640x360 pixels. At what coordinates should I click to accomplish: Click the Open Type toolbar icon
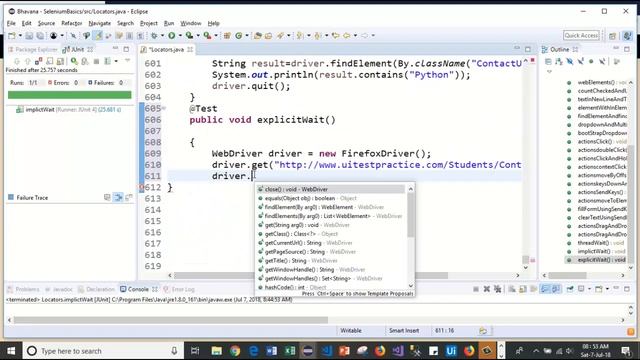[258, 36]
